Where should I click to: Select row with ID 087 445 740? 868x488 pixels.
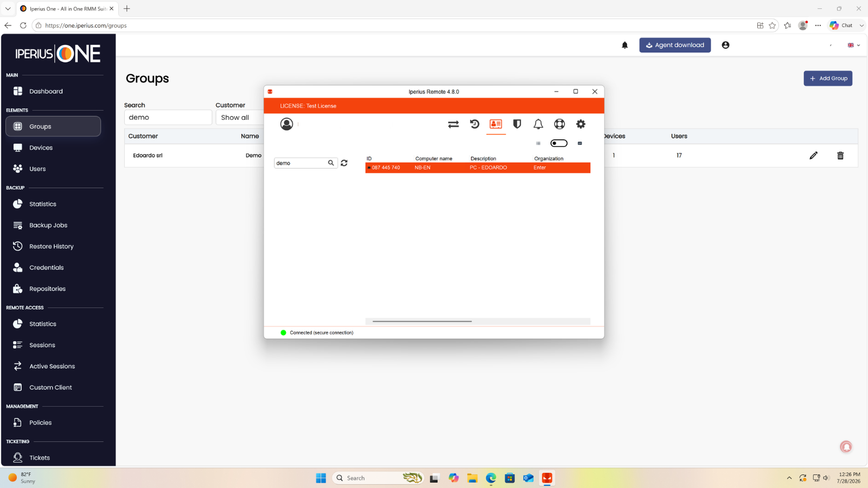click(478, 168)
